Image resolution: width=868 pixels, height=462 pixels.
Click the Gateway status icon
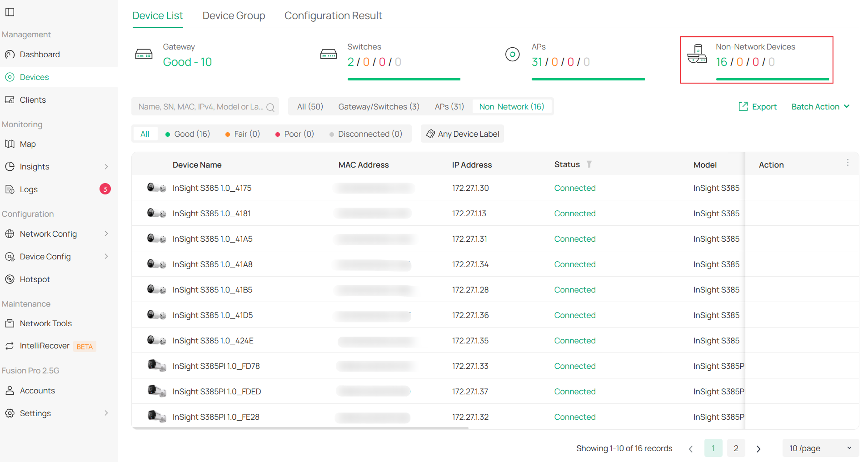pyautogui.click(x=144, y=54)
